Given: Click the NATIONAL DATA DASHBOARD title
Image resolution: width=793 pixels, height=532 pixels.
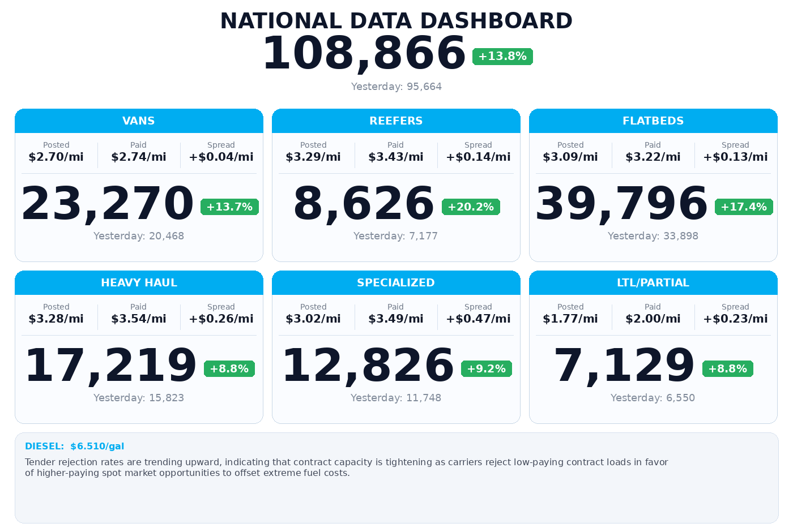Looking at the screenshot, I should 396,21.
